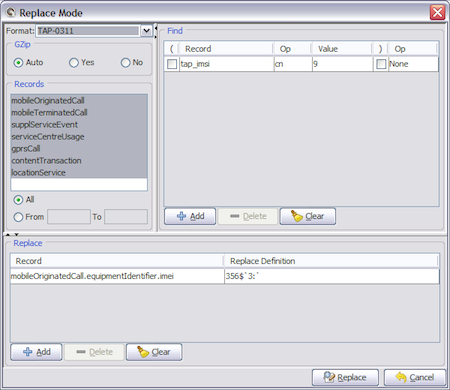Image resolution: width=450 pixels, height=390 pixels.
Task: Select mobileOriginatedCall in Records list
Action: [79, 100]
